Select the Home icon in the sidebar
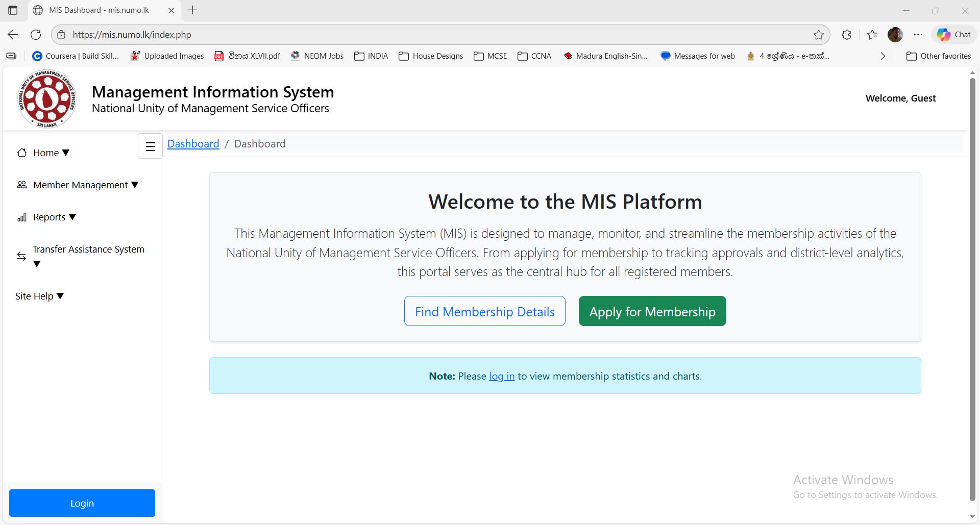Viewport: 980px width, 525px height. pos(21,152)
